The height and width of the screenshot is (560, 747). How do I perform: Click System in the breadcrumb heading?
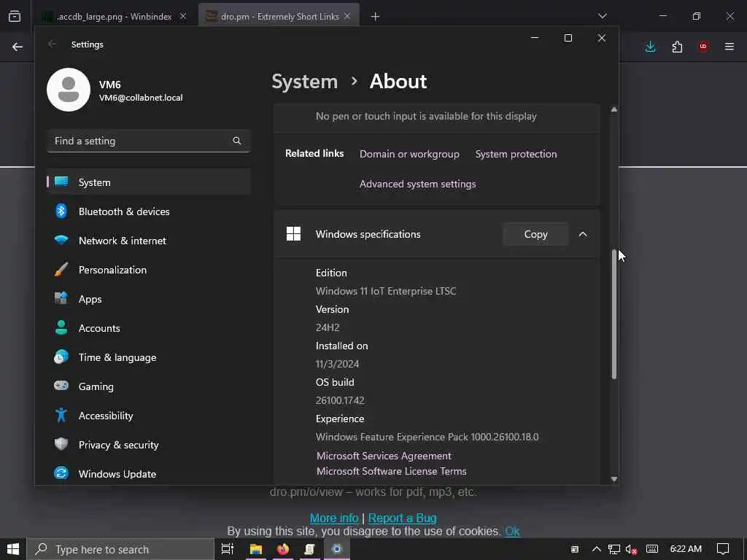pos(304,82)
